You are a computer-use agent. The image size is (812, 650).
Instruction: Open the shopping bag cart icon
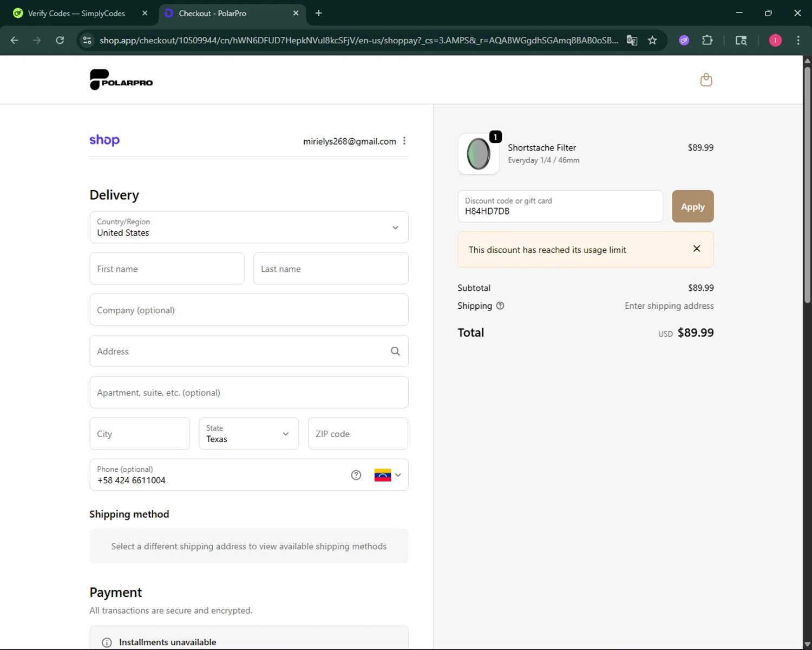(x=706, y=80)
